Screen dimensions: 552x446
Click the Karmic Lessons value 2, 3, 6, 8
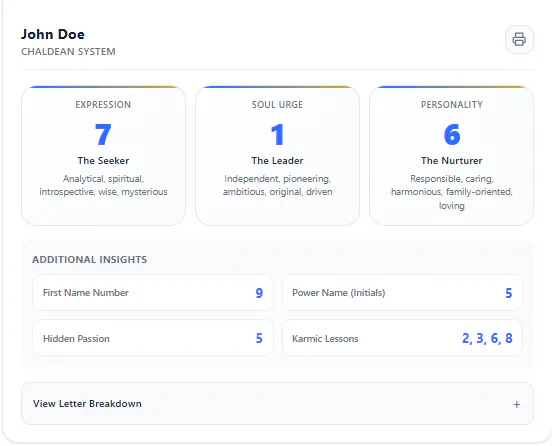coord(487,338)
